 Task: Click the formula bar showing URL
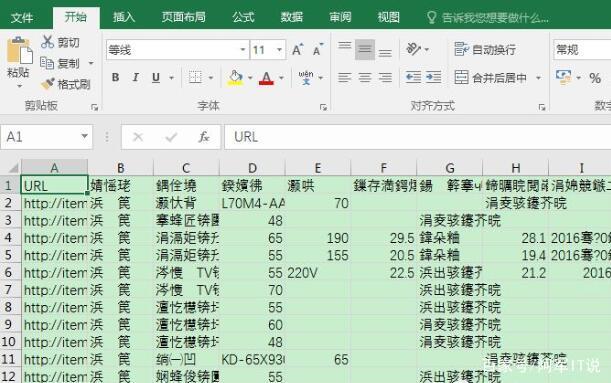coord(418,137)
